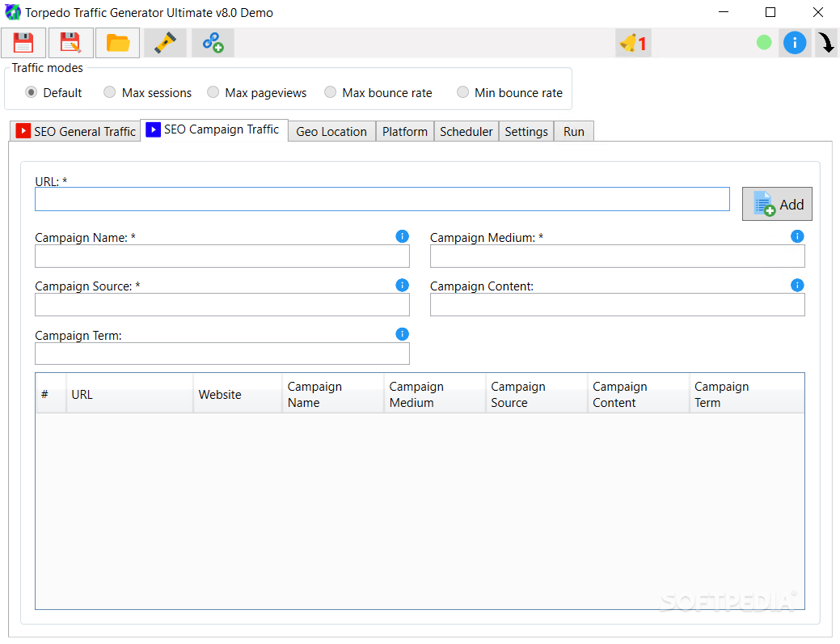This screenshot has height=644, width=840.
Task: Sort by Campaign Content column header
Action: [x=639, y=394]
